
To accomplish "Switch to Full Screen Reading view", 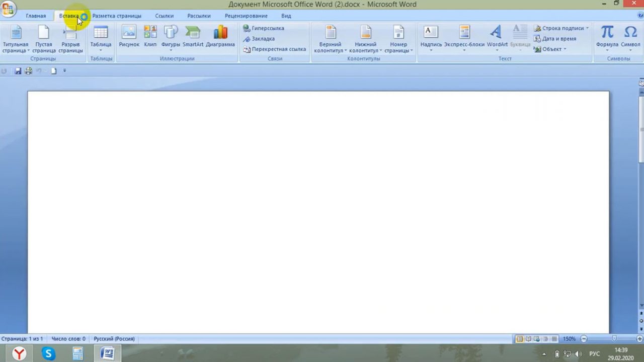I will click(529, 339).
